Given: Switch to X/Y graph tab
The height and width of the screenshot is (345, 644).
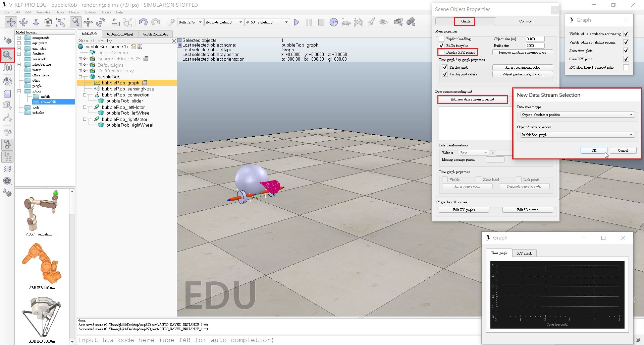Looking at the screenshot, I should pyautogui.click(x=524, y=253).
